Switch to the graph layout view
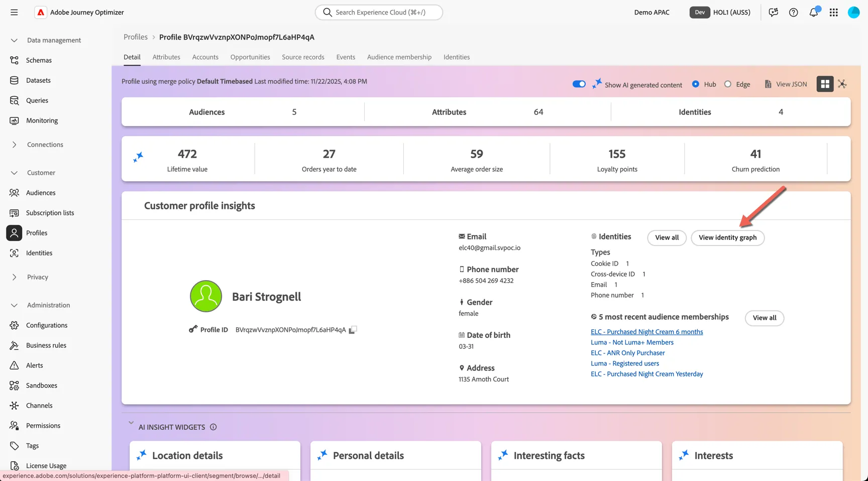 pos(842,84)
